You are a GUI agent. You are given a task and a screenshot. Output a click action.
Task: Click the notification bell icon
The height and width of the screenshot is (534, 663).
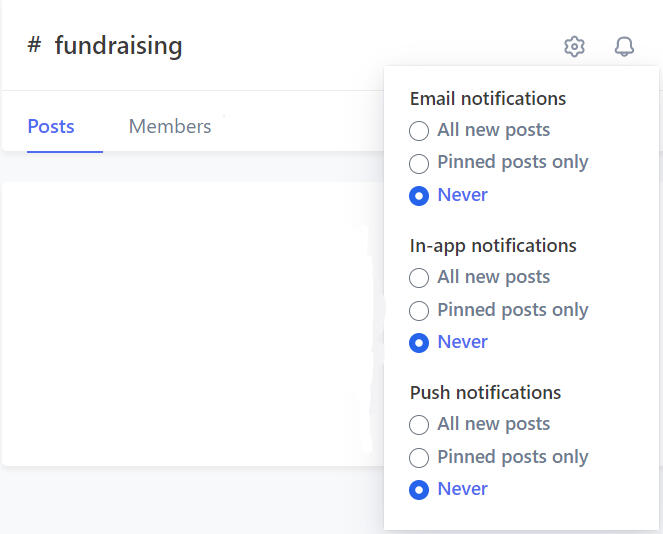[x=624, y=46]
